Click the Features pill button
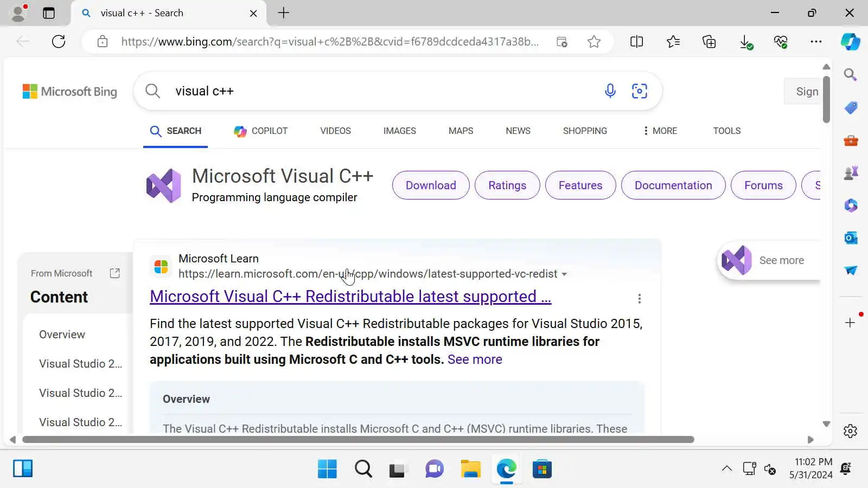Viewport: 868px width, 488px height. click(580, 185)
